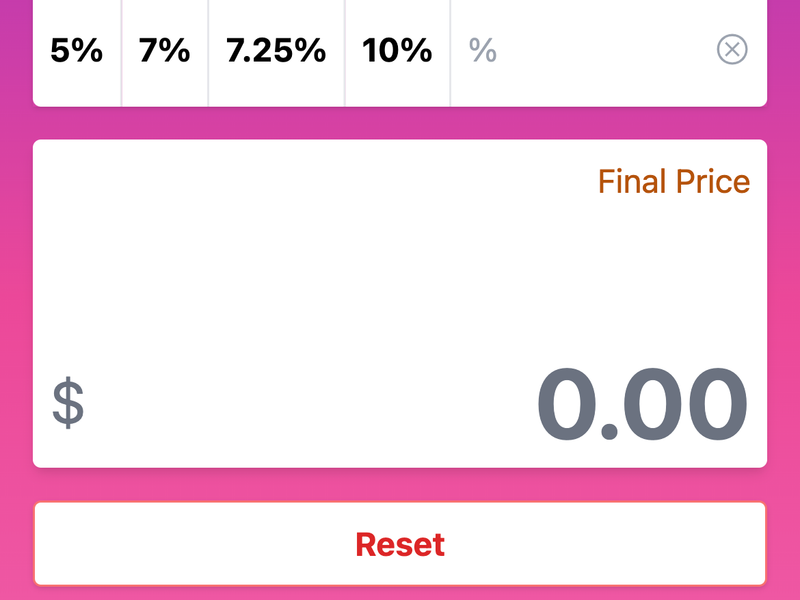
Task: Tap the circled X to clear percentage
Action: coord(731,51)
